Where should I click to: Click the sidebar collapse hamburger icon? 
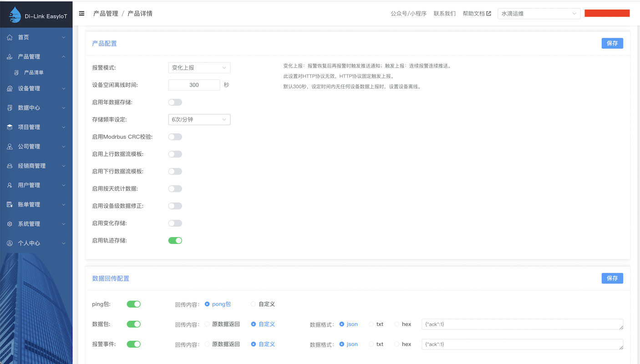(x=81, y=14)
